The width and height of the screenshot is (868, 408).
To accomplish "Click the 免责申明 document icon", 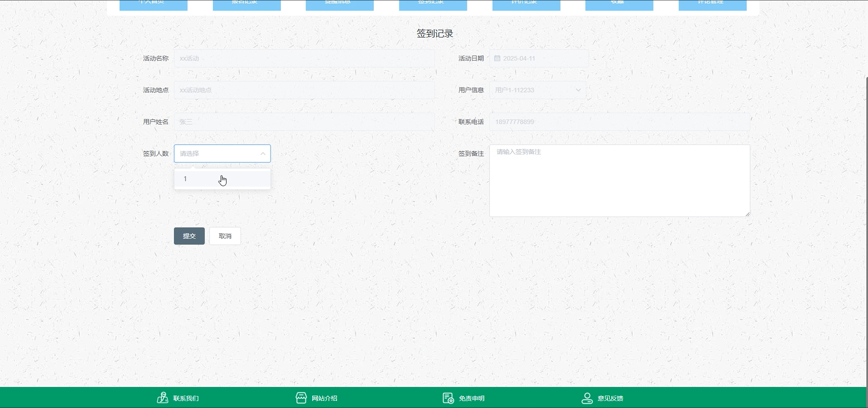I will 448,398.
